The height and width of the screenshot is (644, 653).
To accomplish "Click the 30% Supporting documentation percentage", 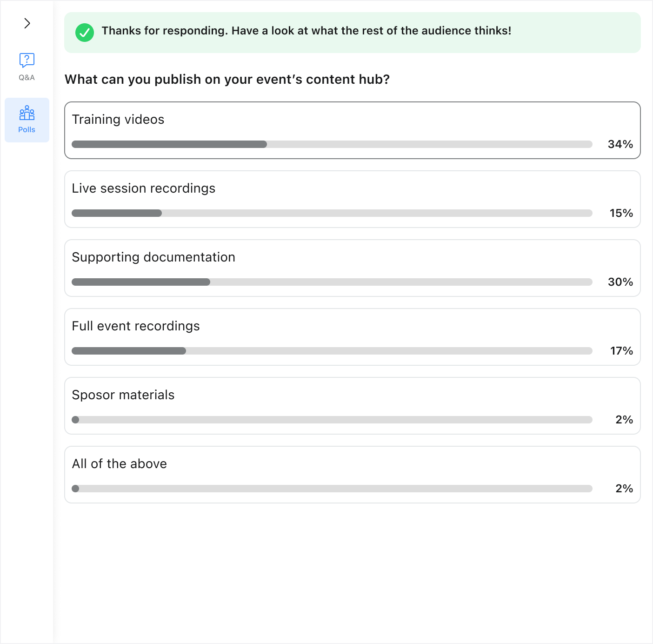I will pyautogui.click(x=620, y=282).
